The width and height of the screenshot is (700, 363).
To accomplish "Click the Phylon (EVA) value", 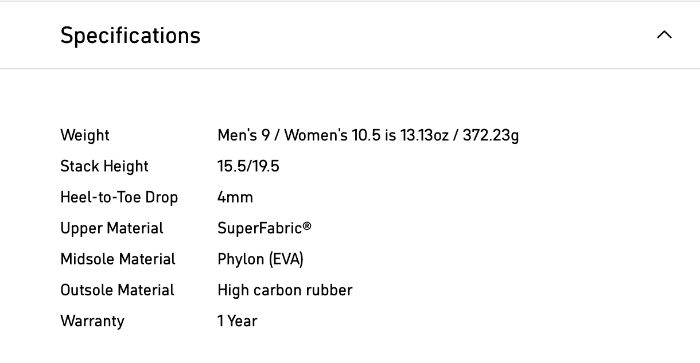I will pos(260,259).
